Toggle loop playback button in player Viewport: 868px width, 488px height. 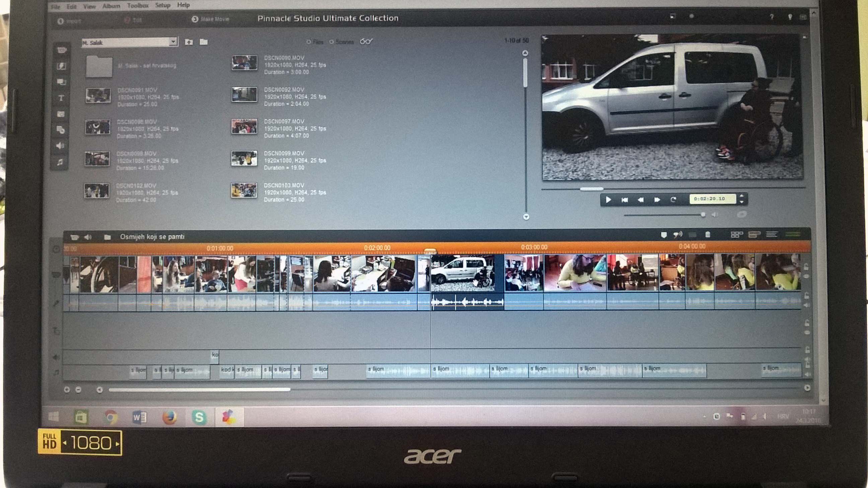click(x=673, y=200)
